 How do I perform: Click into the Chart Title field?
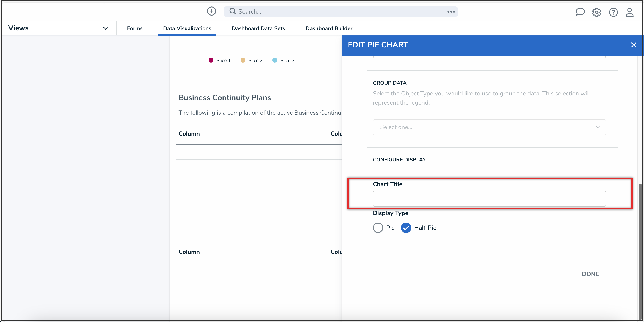coord(489,199)
